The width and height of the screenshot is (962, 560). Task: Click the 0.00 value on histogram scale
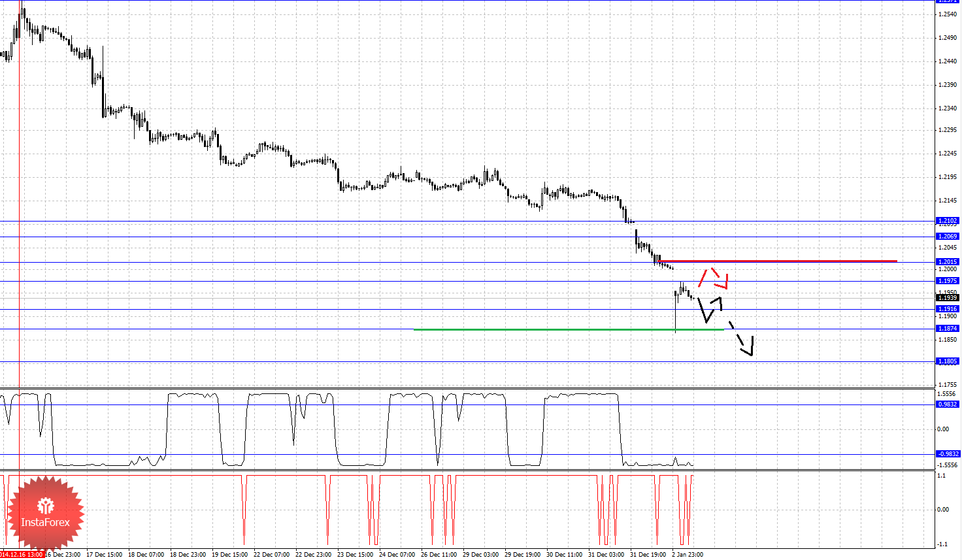tap(943, 510)
